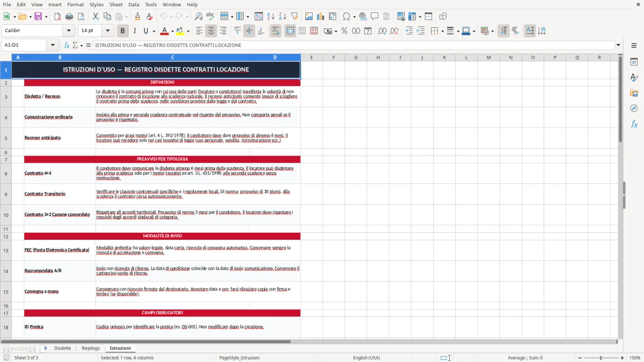
Task: Expand the Name Box dropdown
Action: point(53,45)
